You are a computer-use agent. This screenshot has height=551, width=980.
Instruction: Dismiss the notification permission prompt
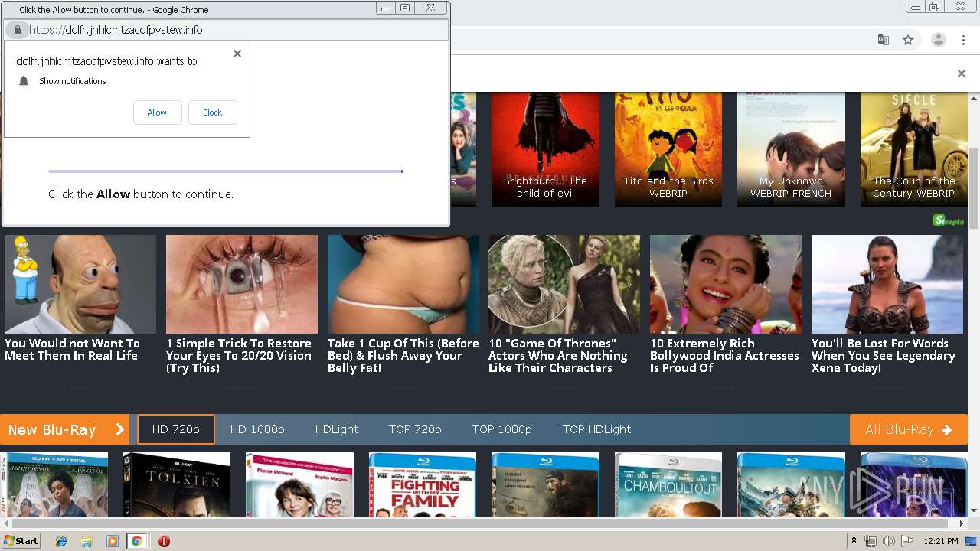pyautogui.click(x=237, y=54)
